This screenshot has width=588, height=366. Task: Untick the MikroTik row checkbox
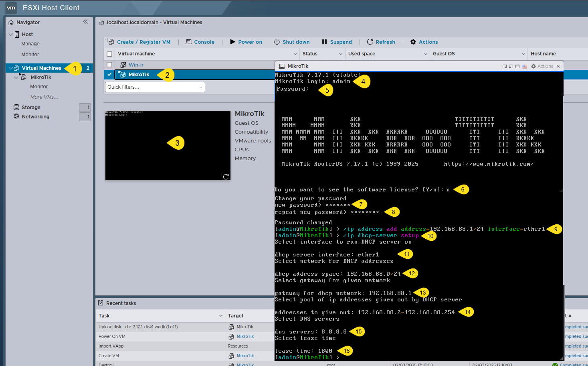(109, 74)
